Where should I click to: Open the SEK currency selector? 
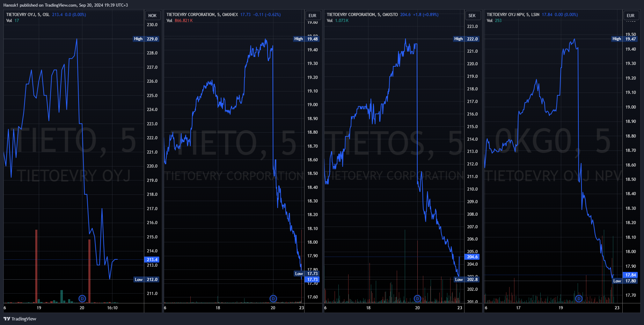point(472,15)
